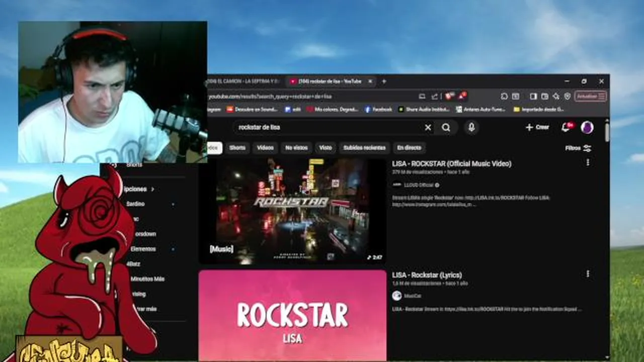Screen dimensions: 644x362
Task: Click the install app icon in address bar
Action: point(422,96)
